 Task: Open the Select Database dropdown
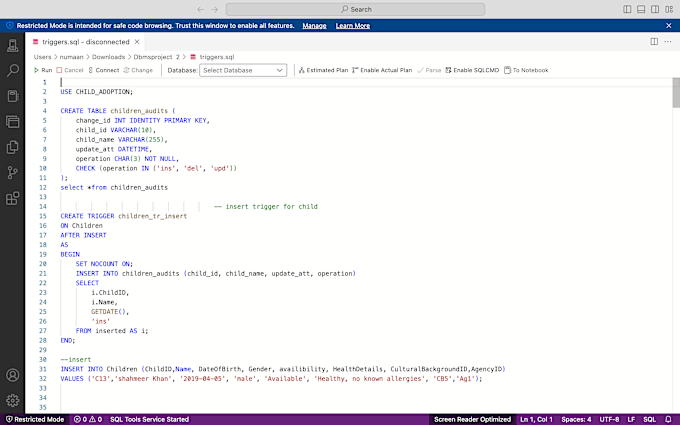pyautogui.click(x=243, y=70)
